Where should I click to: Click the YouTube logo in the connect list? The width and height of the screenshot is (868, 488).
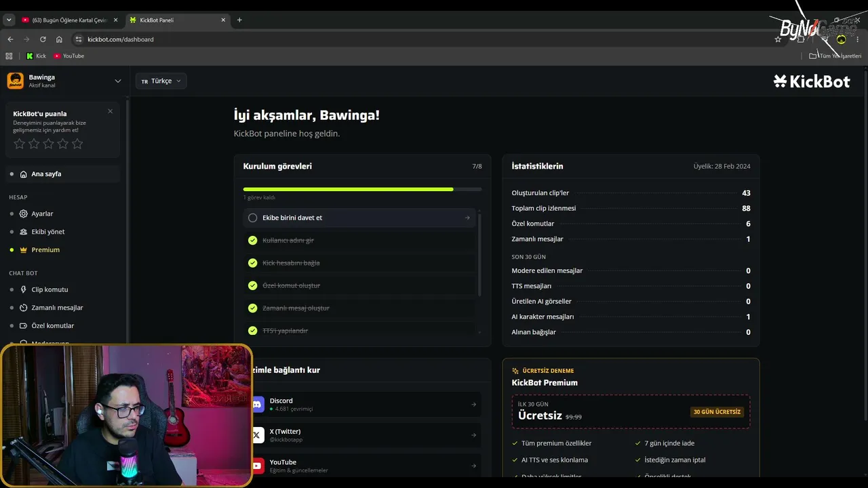258,466
